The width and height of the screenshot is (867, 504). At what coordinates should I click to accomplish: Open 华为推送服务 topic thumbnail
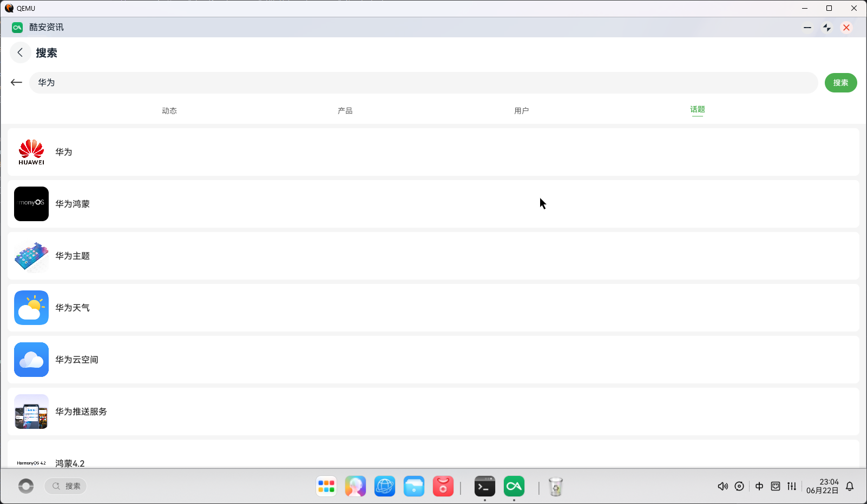pyautogui.click(x=31, y=412)
